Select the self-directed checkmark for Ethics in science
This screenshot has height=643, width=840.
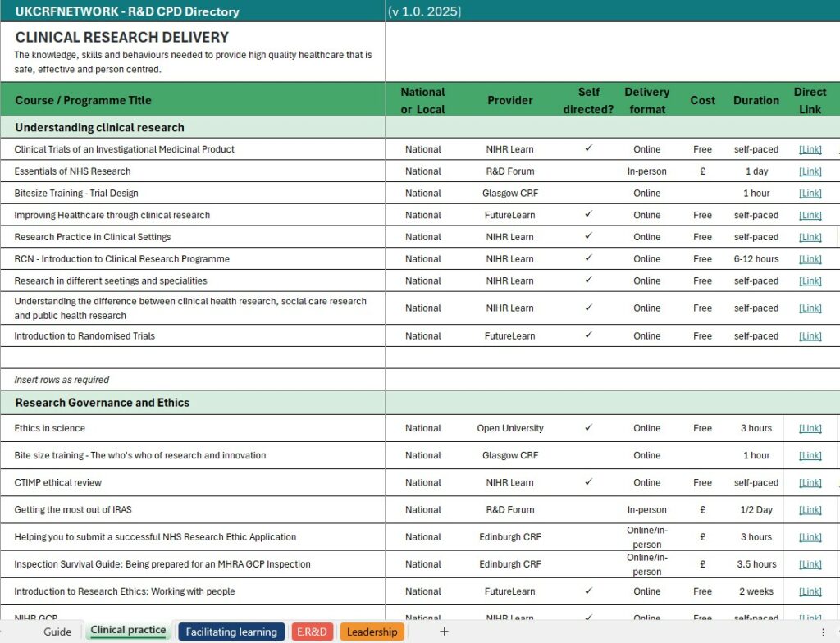[588, 427]
